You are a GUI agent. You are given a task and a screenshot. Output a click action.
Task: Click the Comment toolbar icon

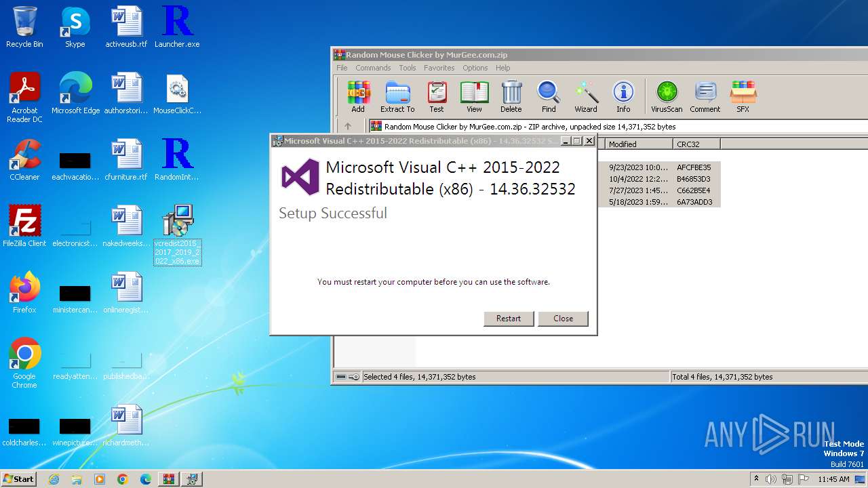705,96
